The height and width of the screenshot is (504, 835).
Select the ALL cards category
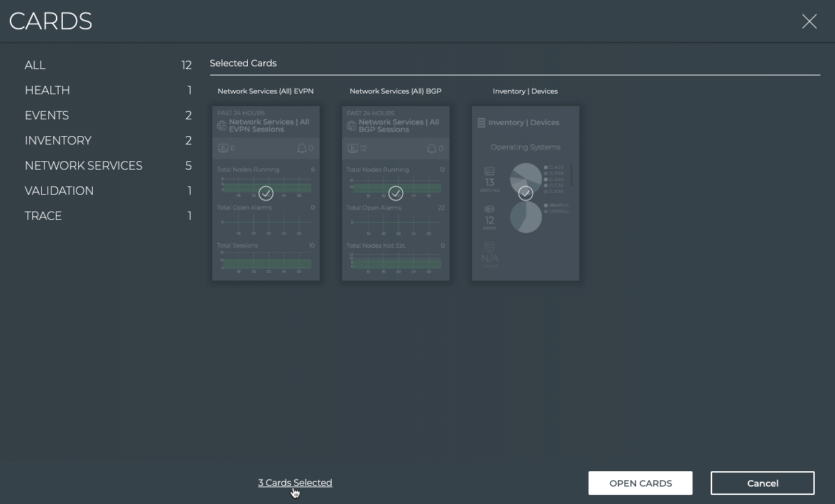36,66
